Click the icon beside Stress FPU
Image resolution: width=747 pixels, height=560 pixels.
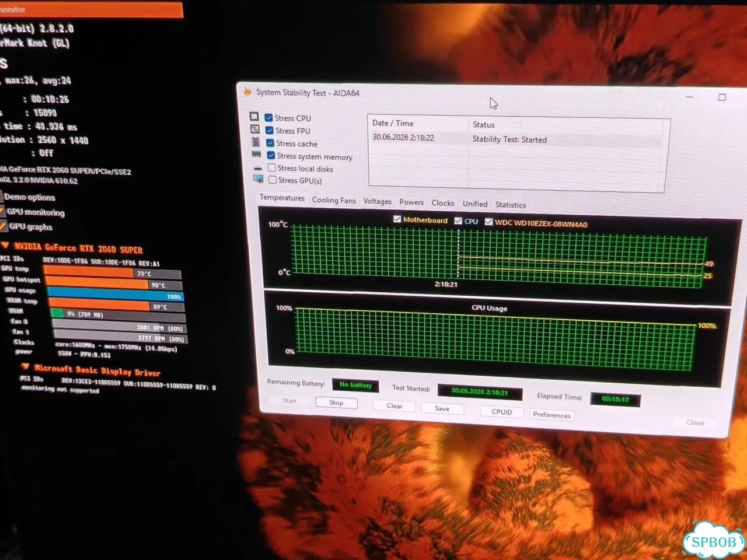point(255,129)
